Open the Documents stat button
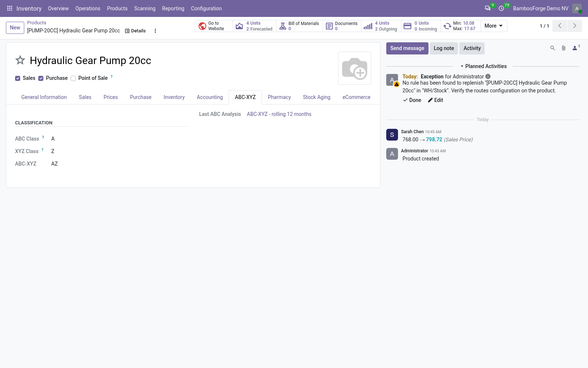Viewport: 588px width, 368px height. [342, 26]
